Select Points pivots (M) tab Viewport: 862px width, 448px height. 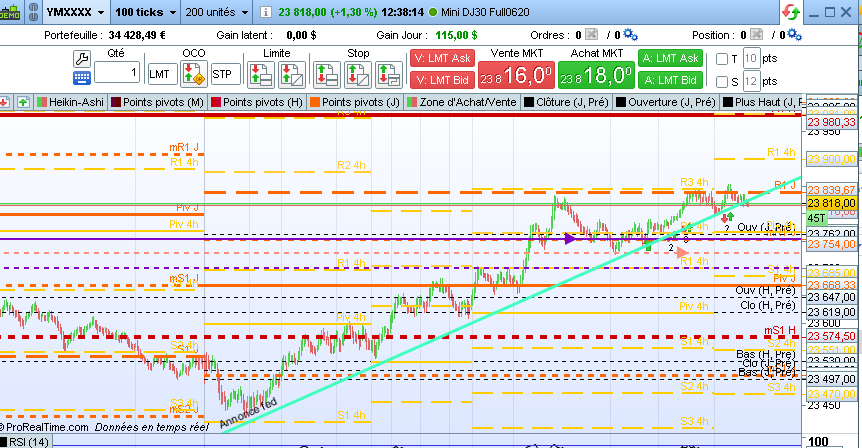pyautogui.click(x=157, y=102)
